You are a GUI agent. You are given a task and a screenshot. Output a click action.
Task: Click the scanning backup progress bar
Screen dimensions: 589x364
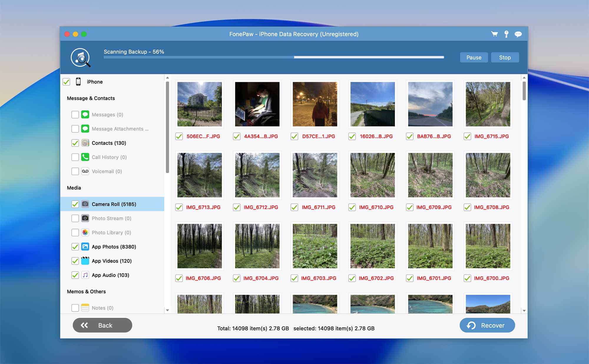(x=274, y=57)
